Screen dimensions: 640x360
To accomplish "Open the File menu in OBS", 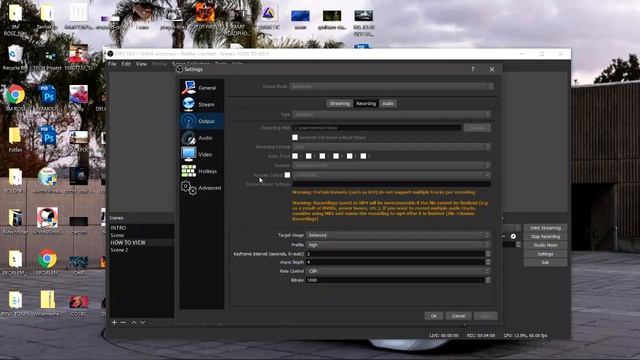I will pyautogui.click(x=112, y=64).
